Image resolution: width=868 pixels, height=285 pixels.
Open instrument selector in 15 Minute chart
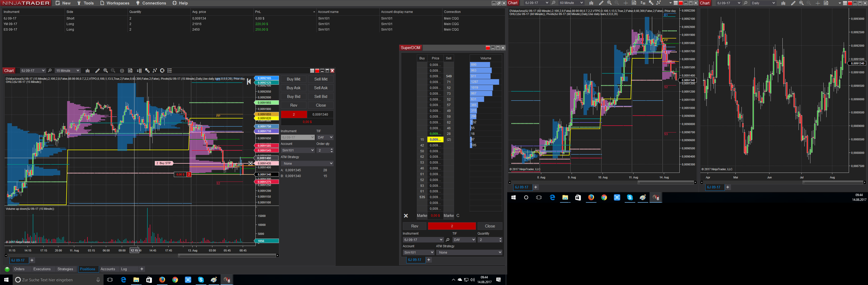pos(33,71)
